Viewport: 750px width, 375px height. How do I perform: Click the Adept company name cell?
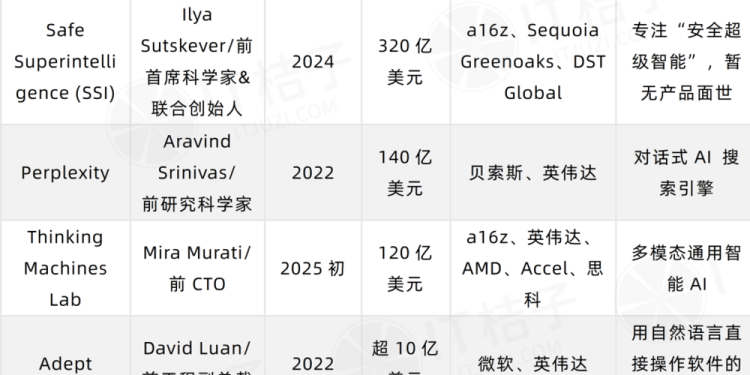click(x=65, y=345)
